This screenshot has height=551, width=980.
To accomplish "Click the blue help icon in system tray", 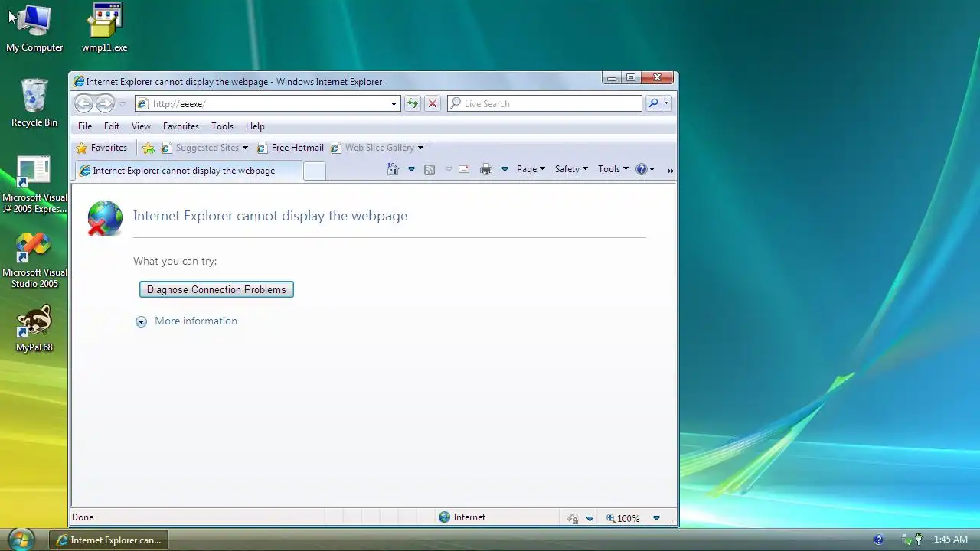I will tap(879, 540).
